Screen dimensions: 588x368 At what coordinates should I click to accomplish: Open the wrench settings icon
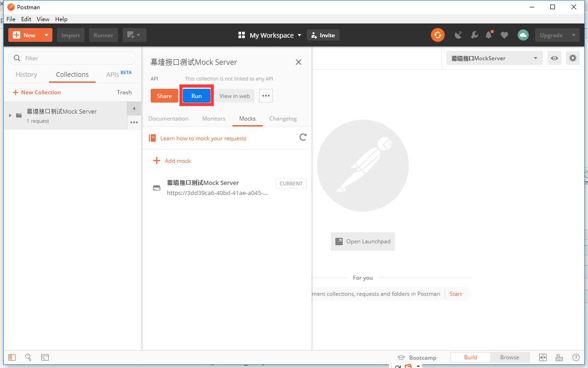click(475, 35)
